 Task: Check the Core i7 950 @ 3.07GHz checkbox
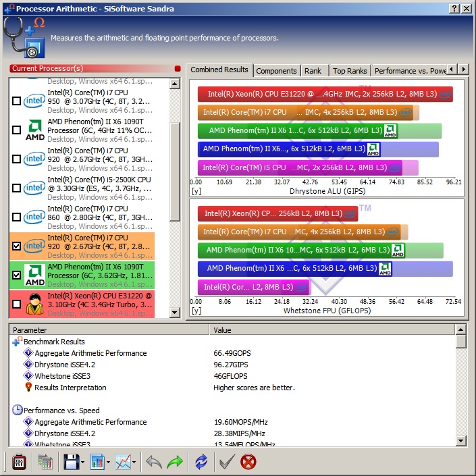(x=16, y=101)
